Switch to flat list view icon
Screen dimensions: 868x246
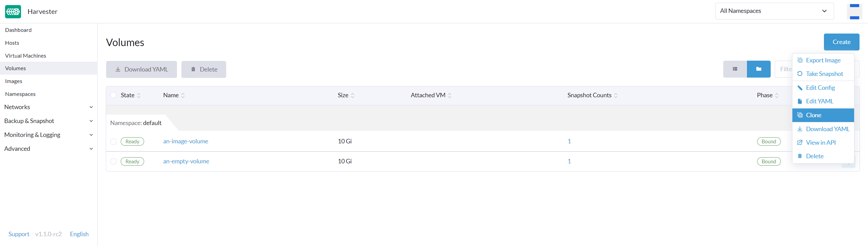click(735, 69)
